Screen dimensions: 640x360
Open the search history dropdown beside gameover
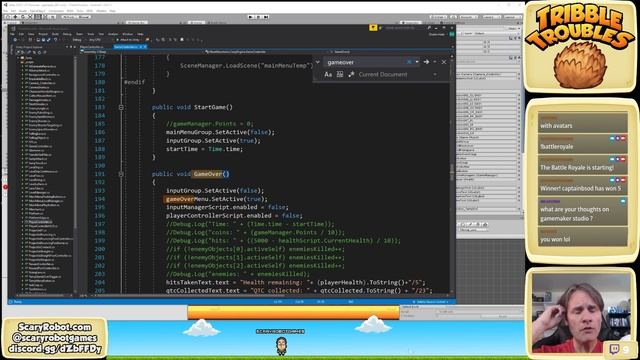click(x=417, y=62)
